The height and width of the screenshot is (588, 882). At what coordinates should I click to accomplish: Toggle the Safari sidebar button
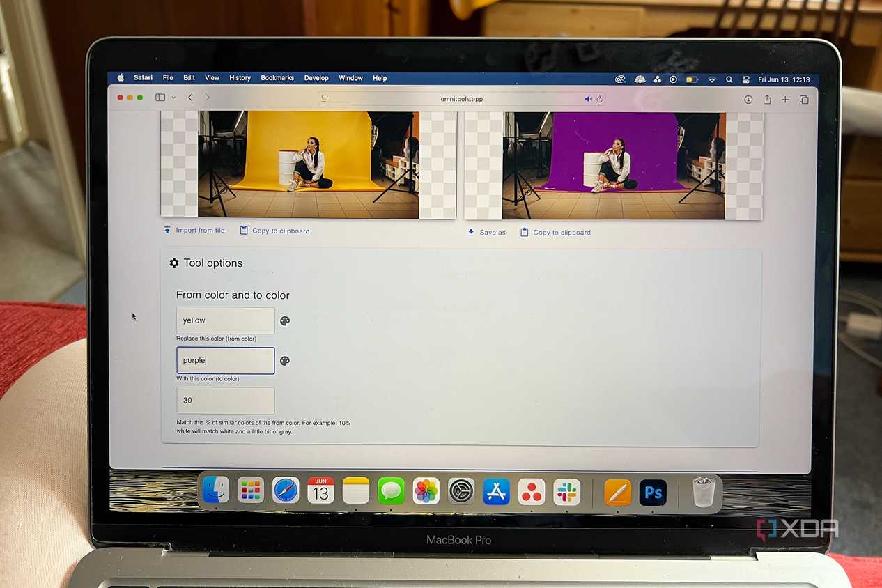pos(160,98)
